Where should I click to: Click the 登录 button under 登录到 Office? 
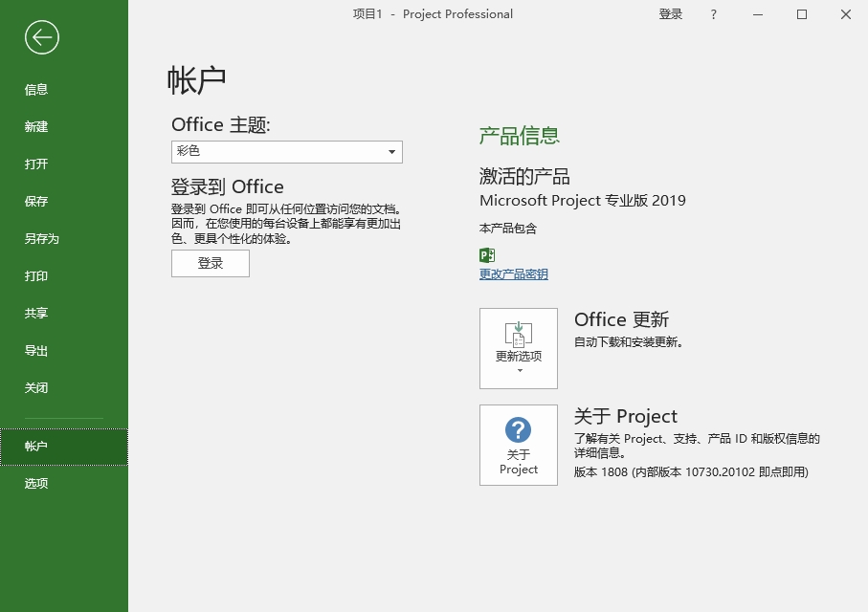coord(211,263)
